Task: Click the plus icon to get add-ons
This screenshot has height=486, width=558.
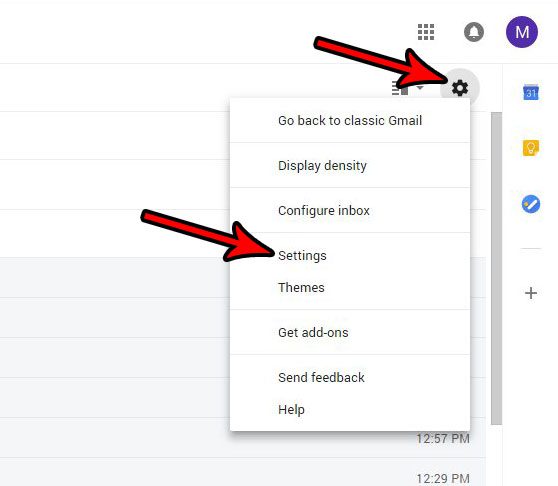Action: 531,293
